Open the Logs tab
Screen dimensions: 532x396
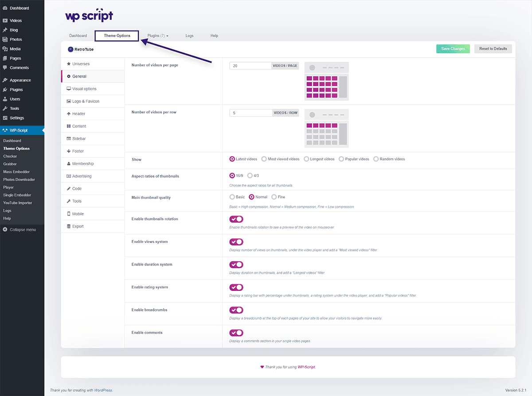pyautogui.click(x=189, y=35)
